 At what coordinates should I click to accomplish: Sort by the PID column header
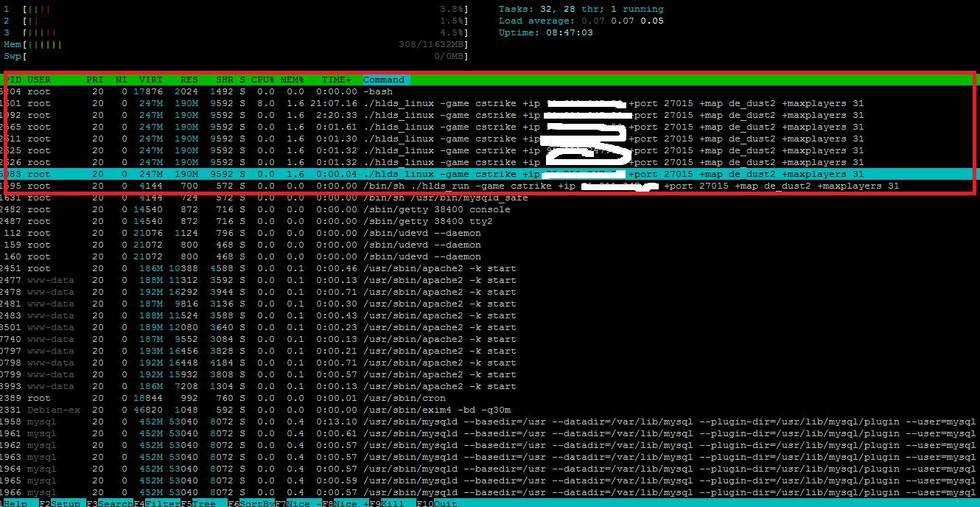(14, 80)
